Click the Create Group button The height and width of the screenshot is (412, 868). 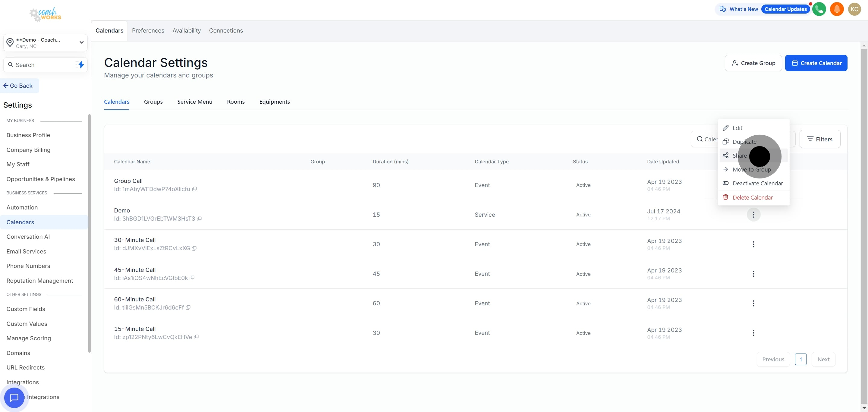pos(753,63)
